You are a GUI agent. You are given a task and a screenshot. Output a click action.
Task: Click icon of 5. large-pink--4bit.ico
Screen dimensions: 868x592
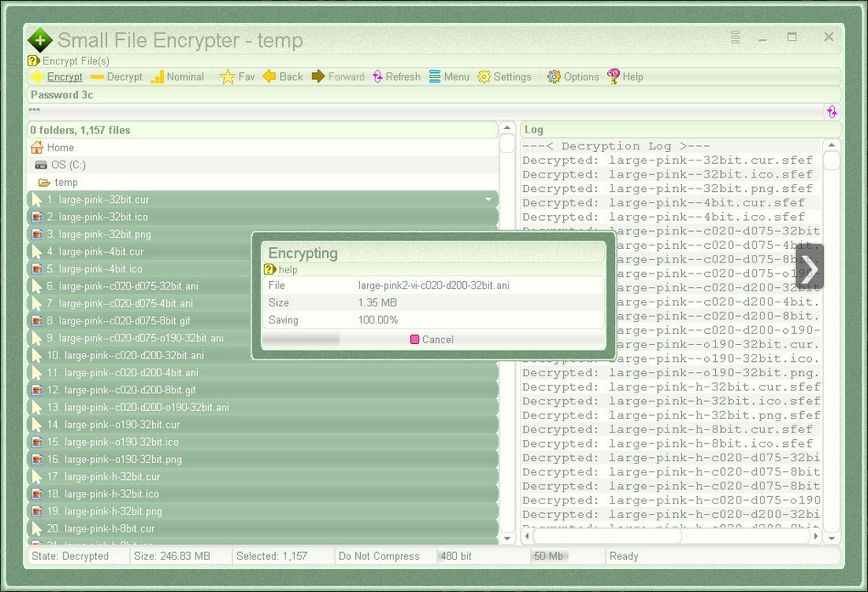click(x=37, y=269)
